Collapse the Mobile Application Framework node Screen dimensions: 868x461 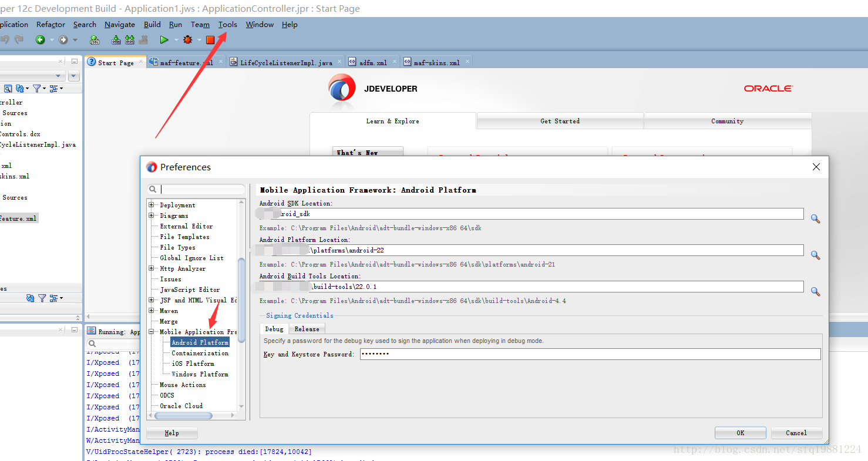[x=152, y=332]
